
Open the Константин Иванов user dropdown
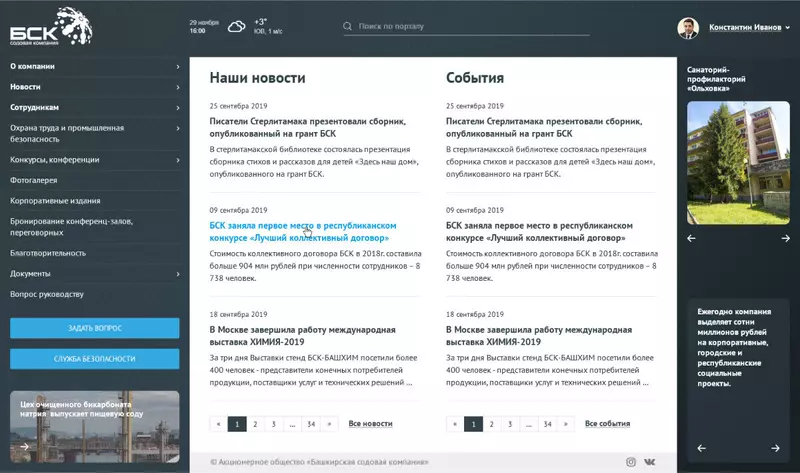point(745,28)
